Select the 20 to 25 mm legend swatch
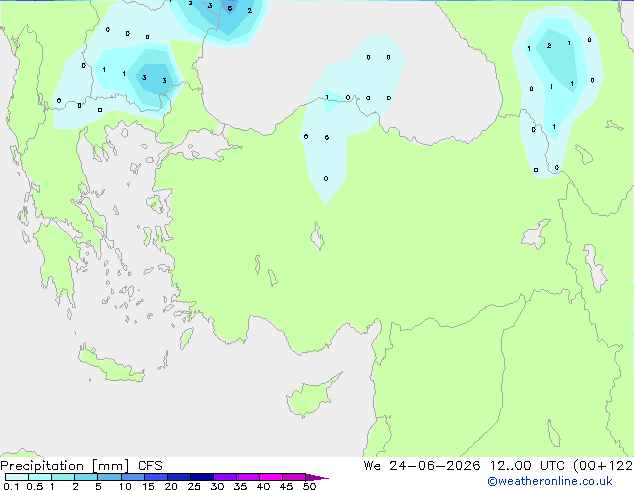Image resolution: width=634 pixels, height=490 pixels. [179, 477]
